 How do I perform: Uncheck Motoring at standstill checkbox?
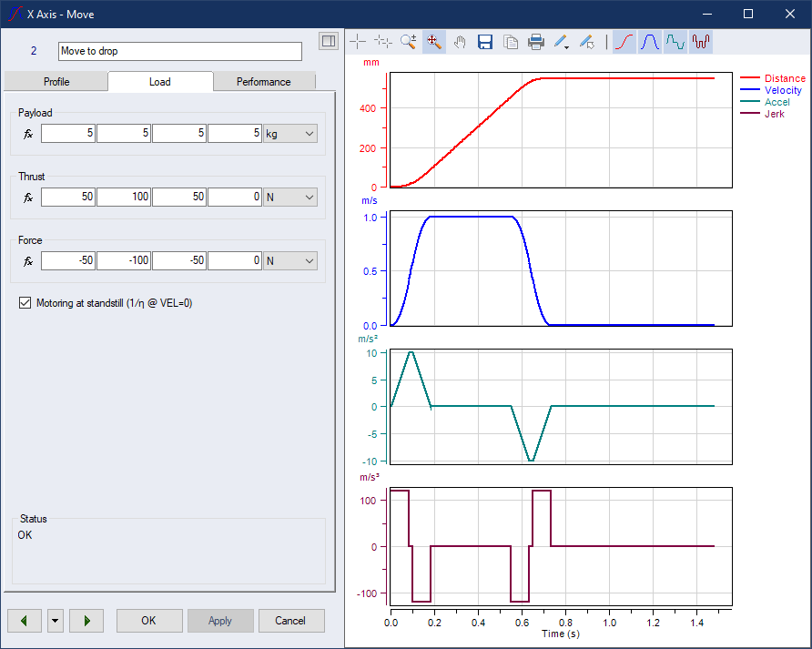[25, 303]
